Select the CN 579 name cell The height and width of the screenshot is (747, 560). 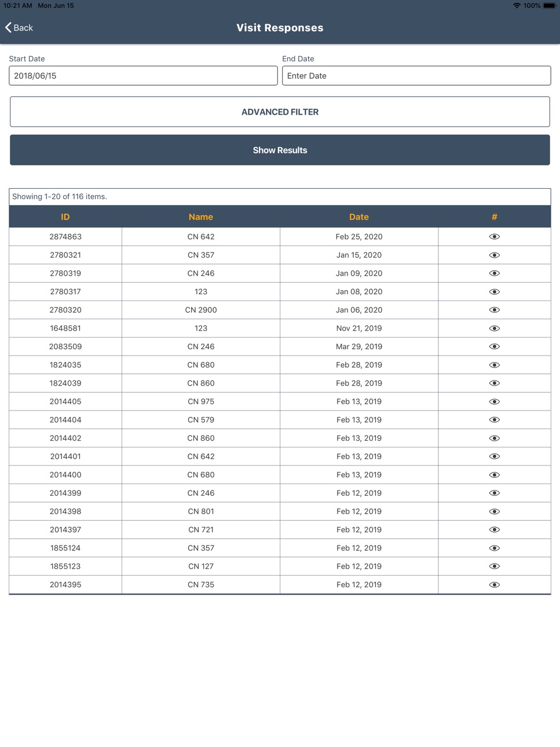pos(201,420)
